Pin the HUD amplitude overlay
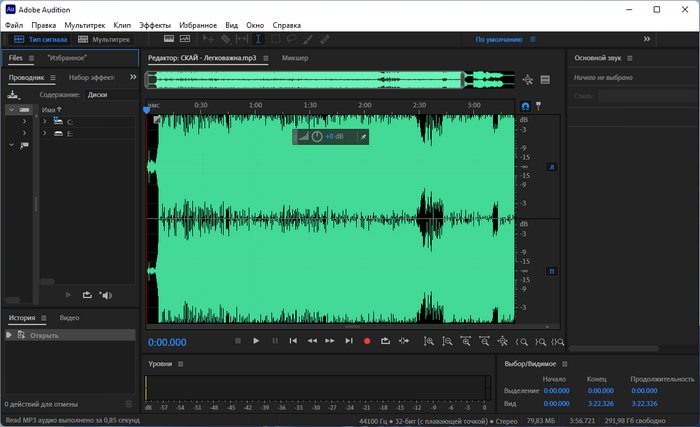Screen dimensions: 700x427 [x=363, y=137]
